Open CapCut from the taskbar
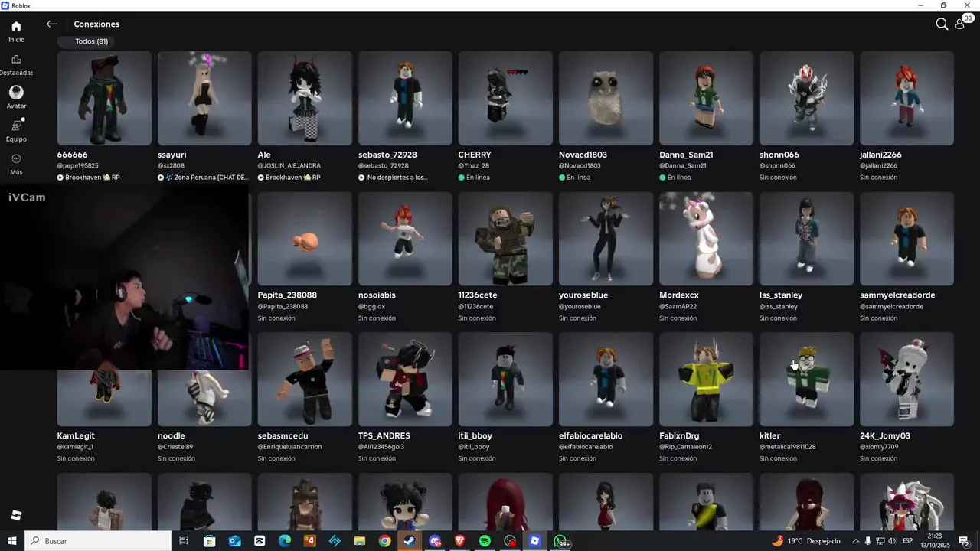This screenshot has width=980, height=551. tap(260, 541)
